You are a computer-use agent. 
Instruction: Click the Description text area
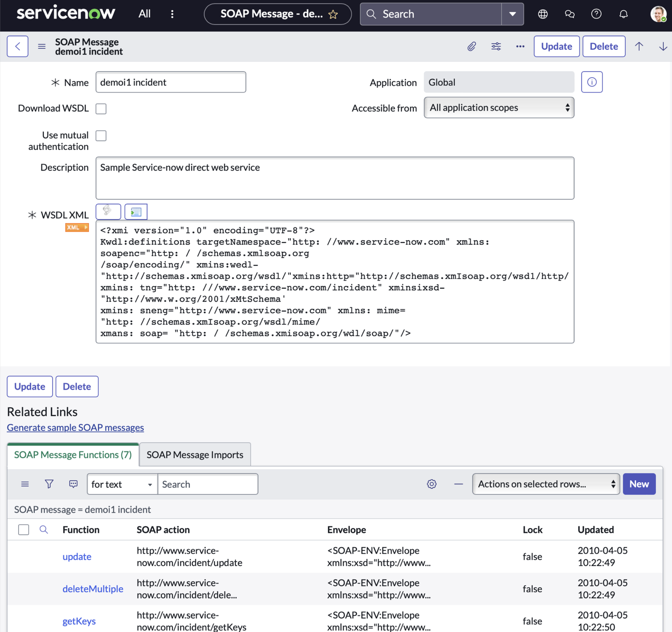point(335,178)
